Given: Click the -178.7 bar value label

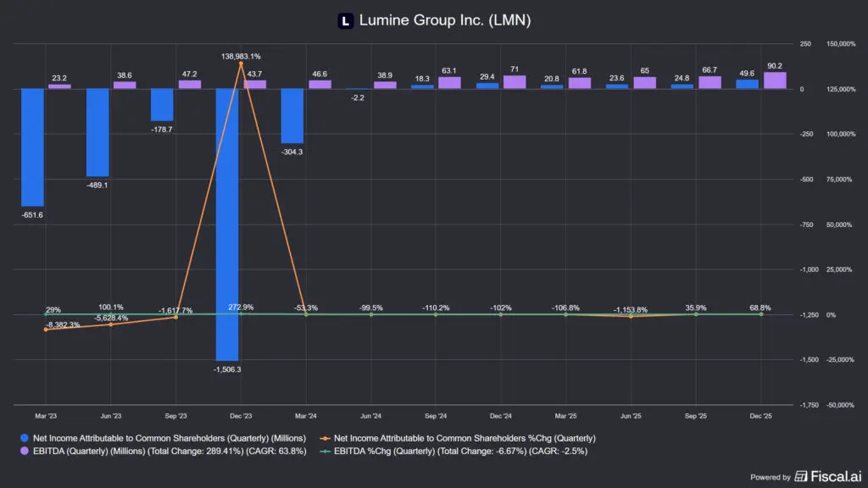Looking at the screenshot, I should click(x=162, y=129).
